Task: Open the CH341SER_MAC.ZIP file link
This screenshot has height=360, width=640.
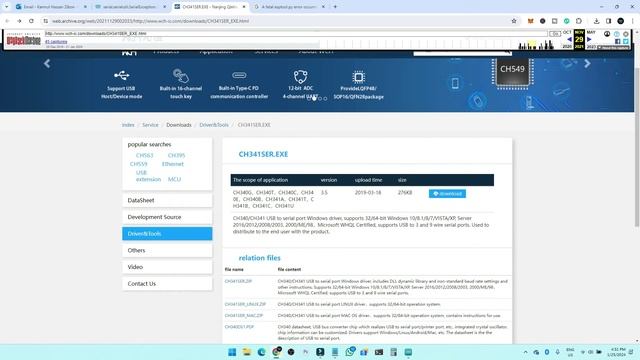Action: click(244, 316)
